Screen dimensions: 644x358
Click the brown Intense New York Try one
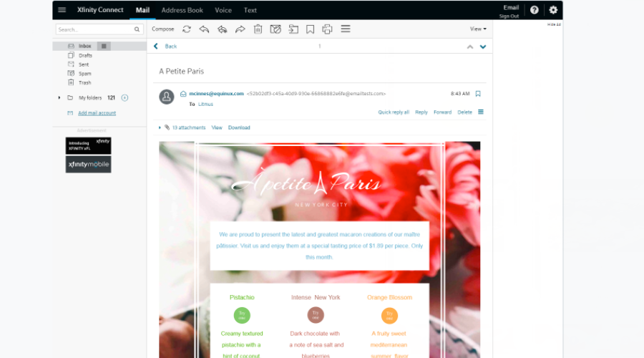click(316, 315)
